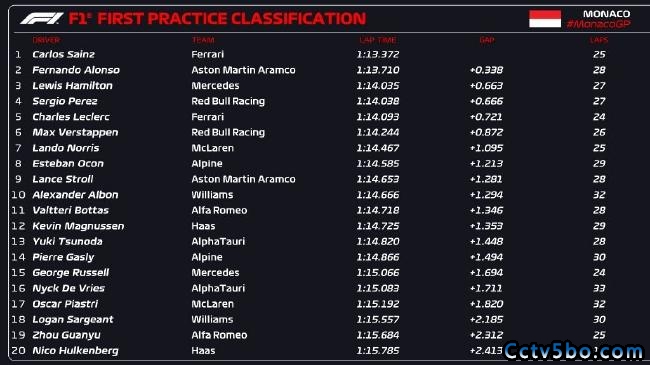Select the TEAM column header
Image resolution: width=650 pixels, height=365 pixels.
pos(203,40)
